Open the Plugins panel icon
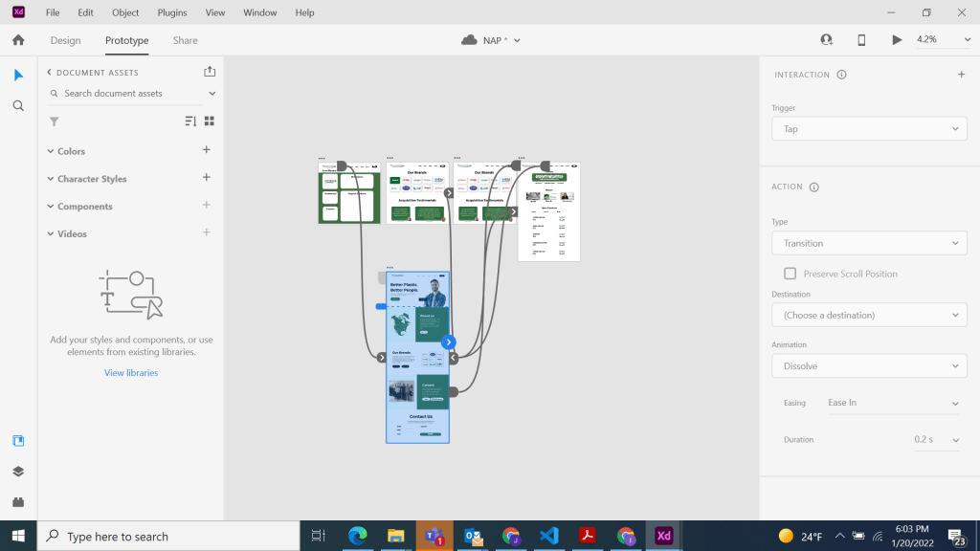 pos(18,501)
